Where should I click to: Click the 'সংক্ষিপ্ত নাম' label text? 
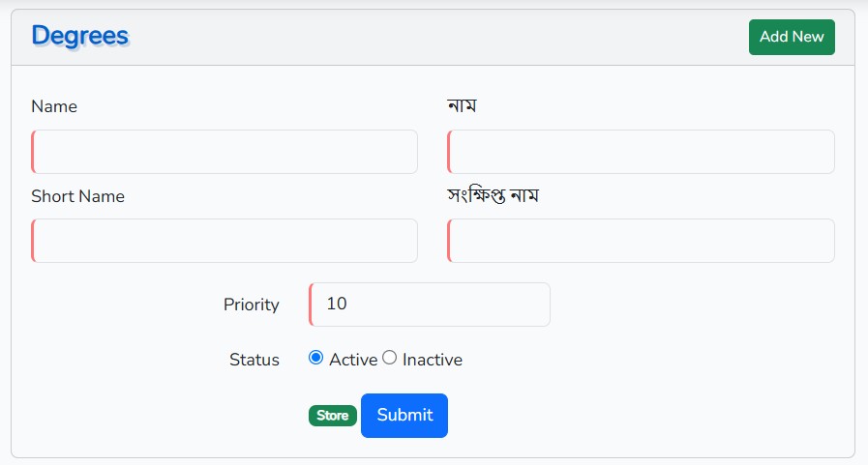click(493, 195)
